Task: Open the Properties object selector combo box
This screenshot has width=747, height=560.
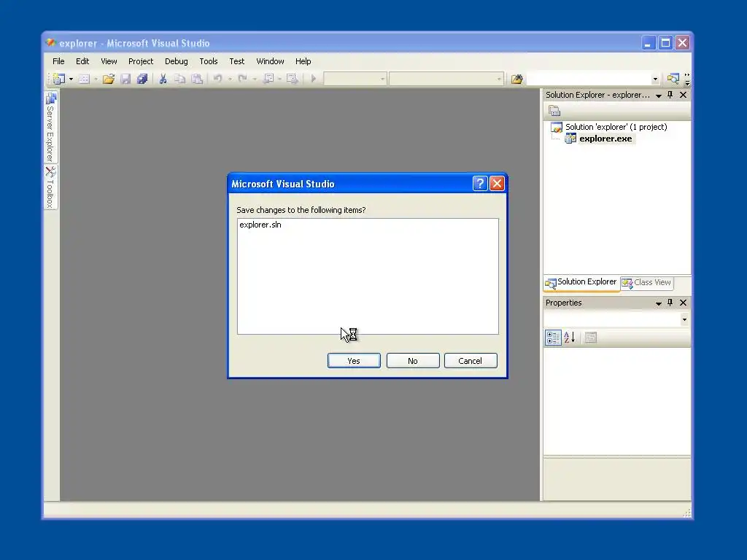Action: click(x=617, y=319)
